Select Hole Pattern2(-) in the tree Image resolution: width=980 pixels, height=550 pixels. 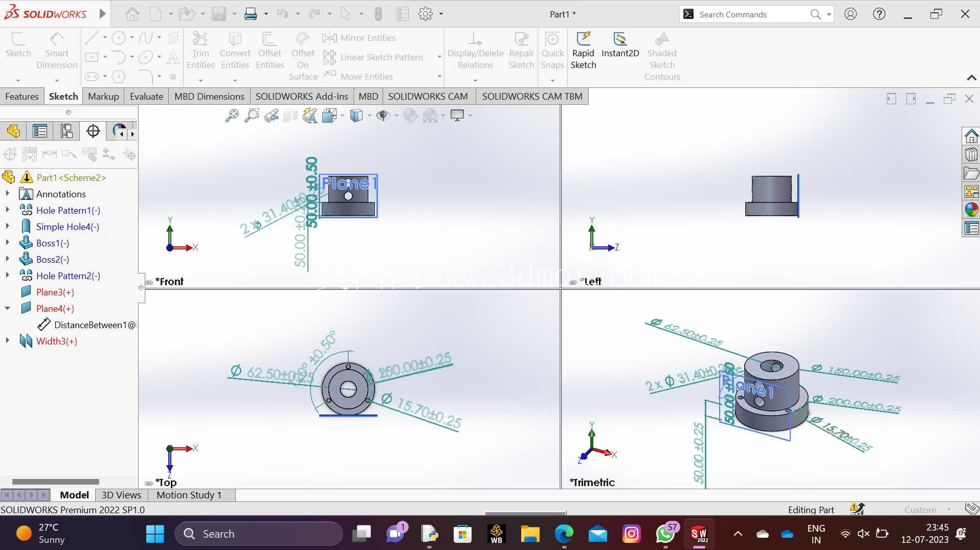click(68, 276)
